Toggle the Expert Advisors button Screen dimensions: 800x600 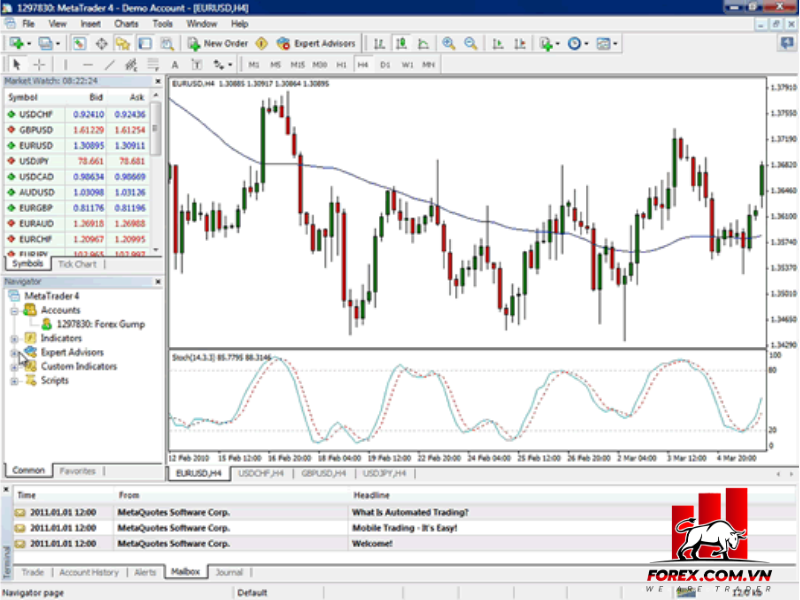coord(316,43)
